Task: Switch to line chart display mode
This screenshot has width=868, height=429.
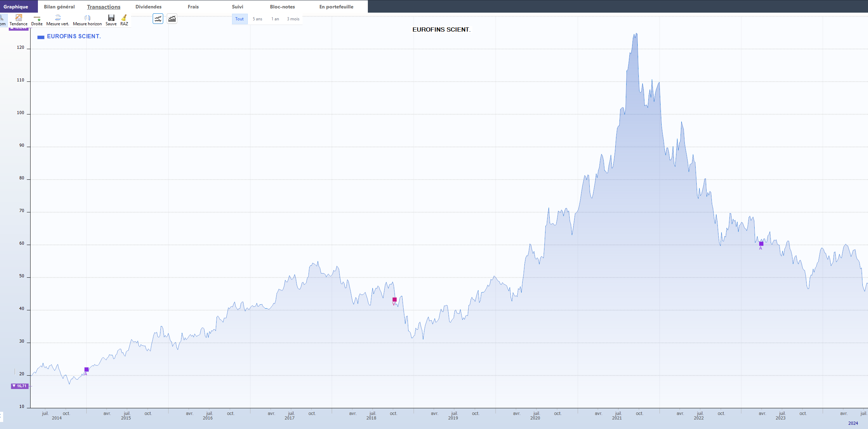Action: pos(158,19)
